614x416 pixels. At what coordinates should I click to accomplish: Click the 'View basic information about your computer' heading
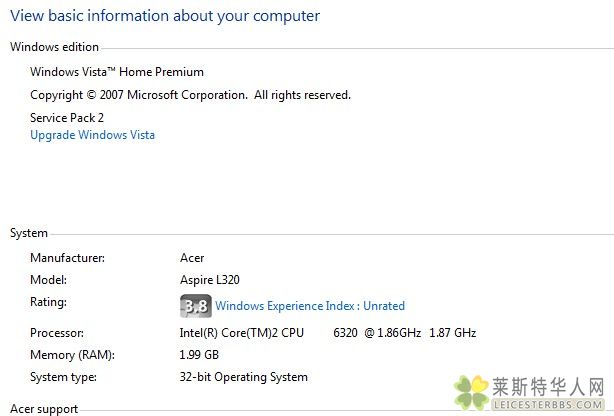(165, 16)
